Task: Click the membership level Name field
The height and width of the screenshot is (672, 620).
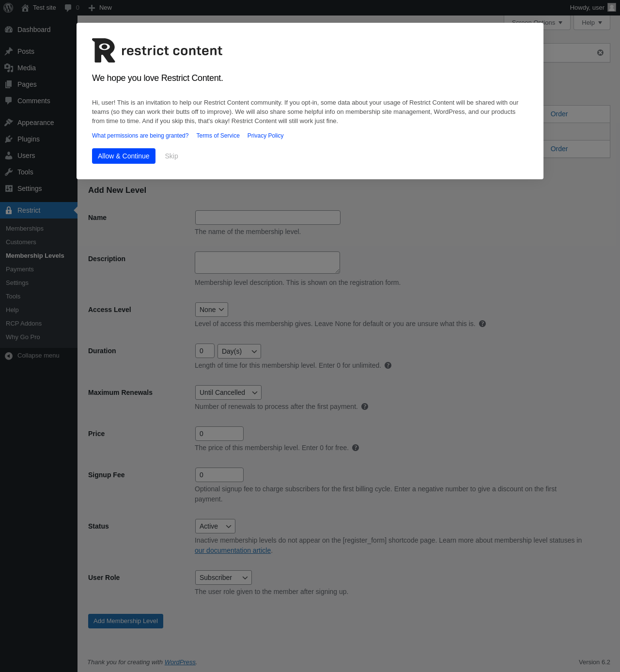Action: tap(268, 218)
